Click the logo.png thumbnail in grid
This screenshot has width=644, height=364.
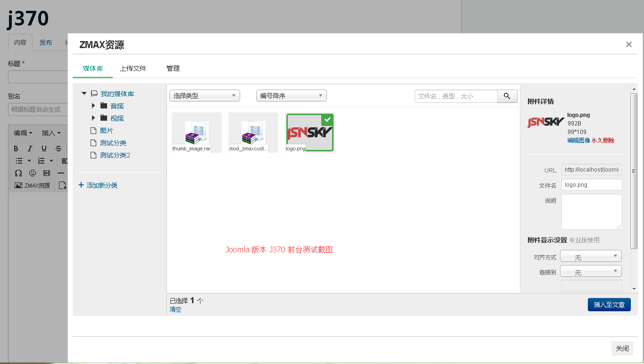310,132
